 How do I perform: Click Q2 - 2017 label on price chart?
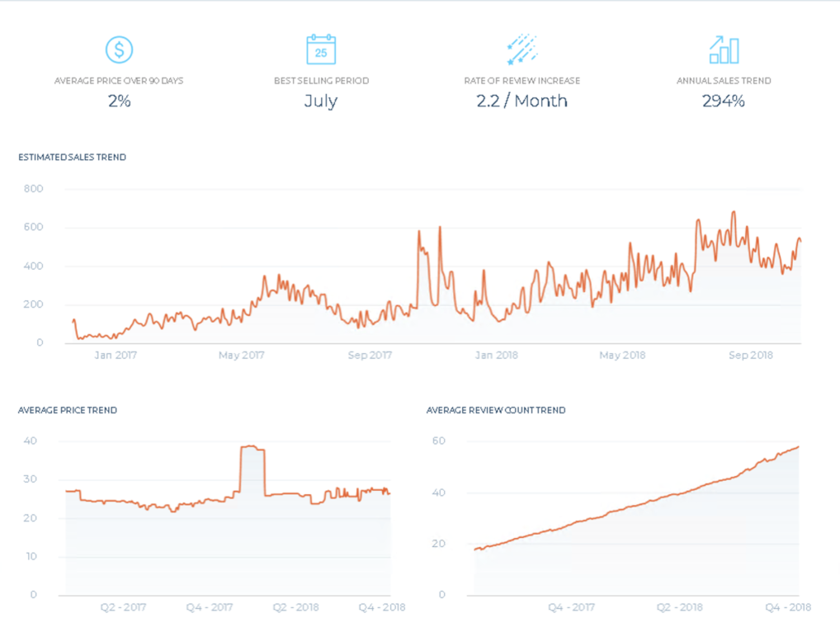[123, 608]
